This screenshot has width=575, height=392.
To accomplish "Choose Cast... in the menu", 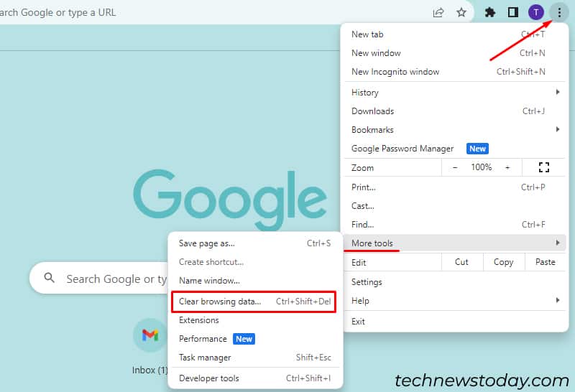I will [x=455, y=206].
